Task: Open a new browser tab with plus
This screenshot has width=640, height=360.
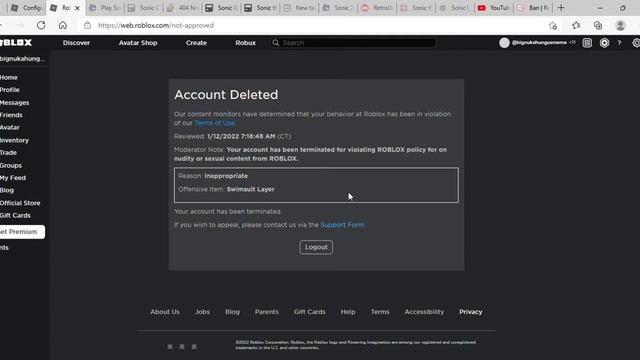Action: [561, 8]
